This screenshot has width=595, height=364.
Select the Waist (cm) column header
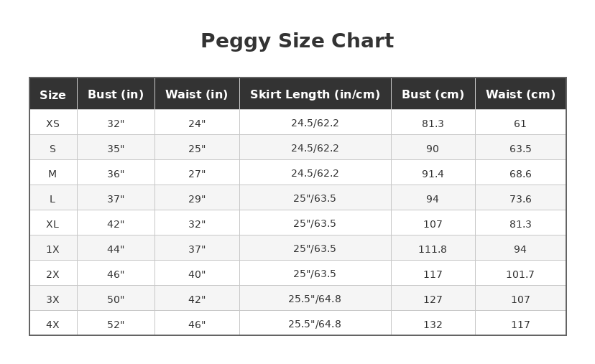coord(520,95)
